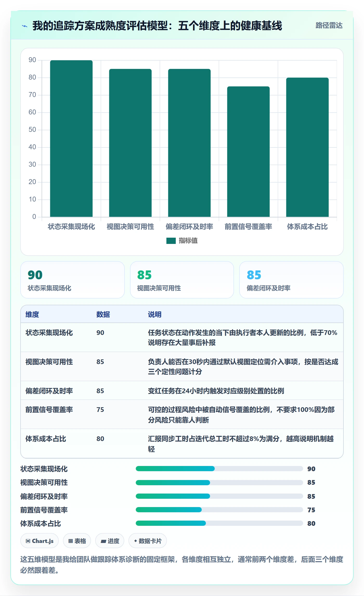Viewport: 364px width, 596px height.
Task: Click the 数据 column header
Action: (103, 314)
